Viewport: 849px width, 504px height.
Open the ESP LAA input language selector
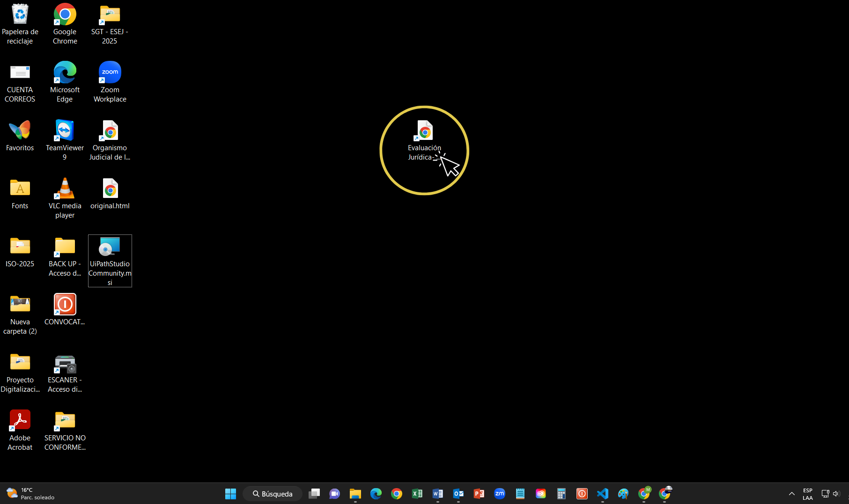click(x=807, y=494)
